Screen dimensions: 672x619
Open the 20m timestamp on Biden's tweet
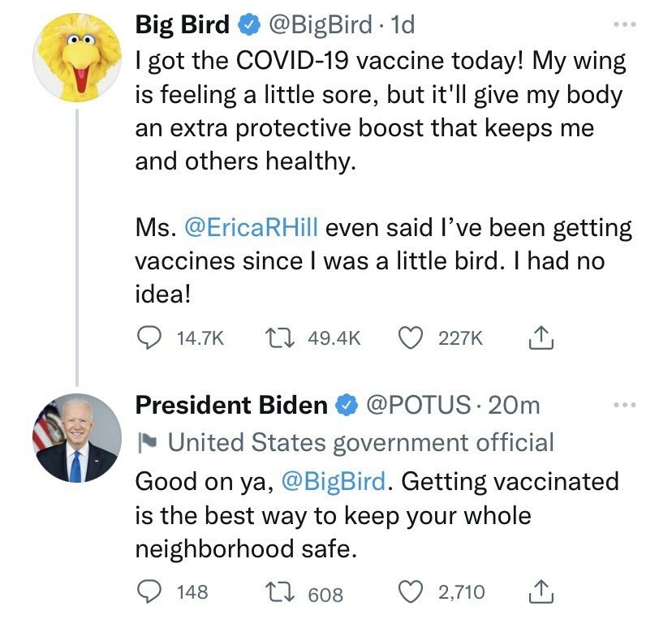[514, 405]
